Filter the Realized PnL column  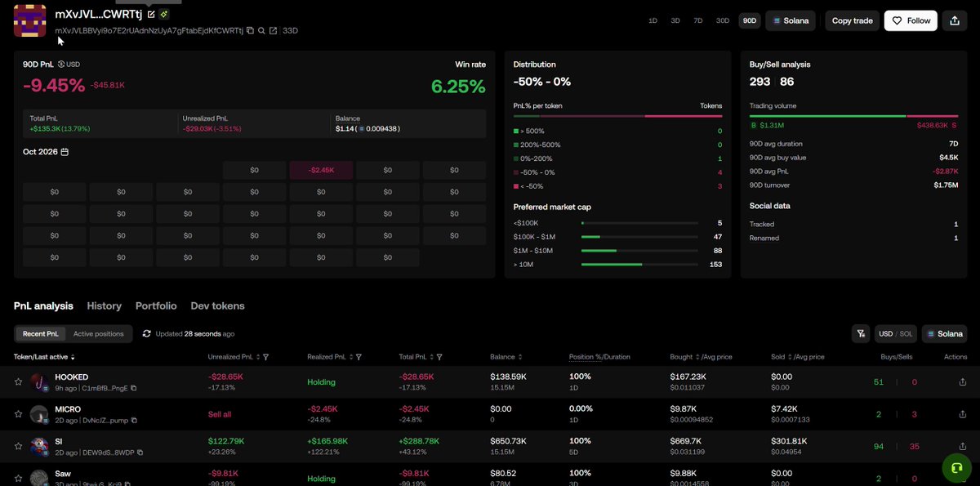pyautogui.click(x=359, y=357)
